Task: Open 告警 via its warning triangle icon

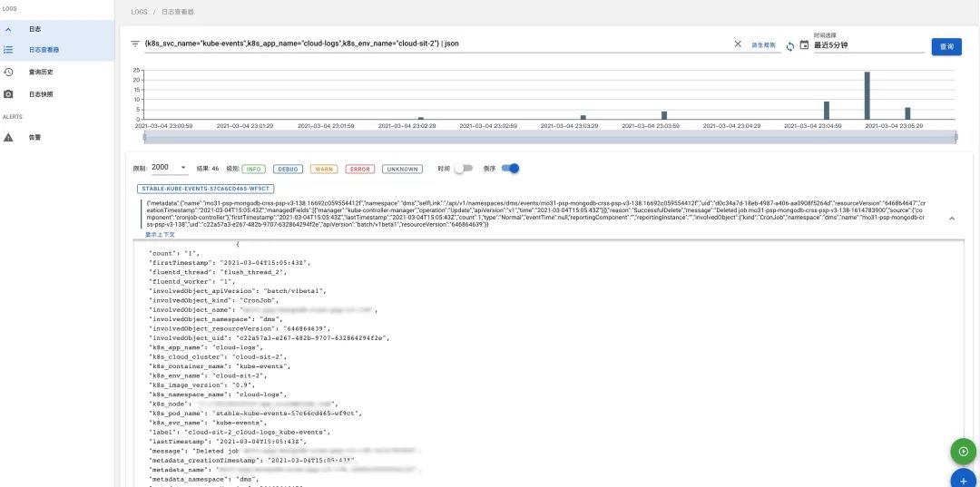Action: 8,137
